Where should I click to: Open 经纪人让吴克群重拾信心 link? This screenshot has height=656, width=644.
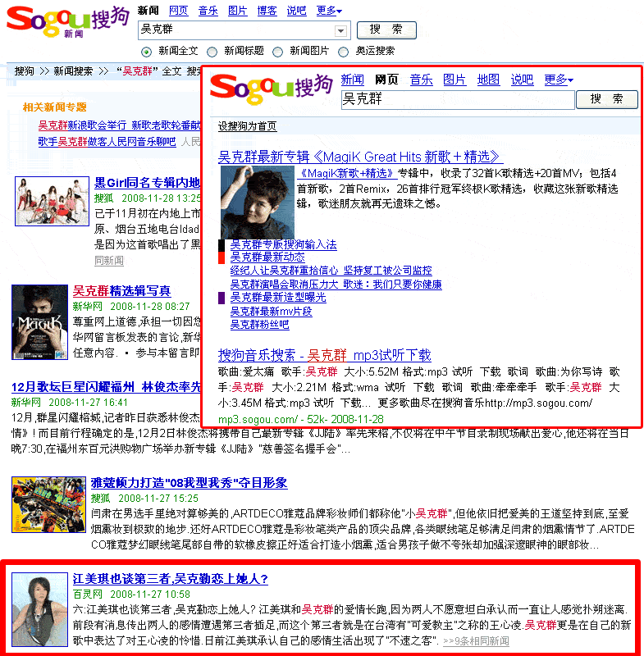[x=331, y=271]
